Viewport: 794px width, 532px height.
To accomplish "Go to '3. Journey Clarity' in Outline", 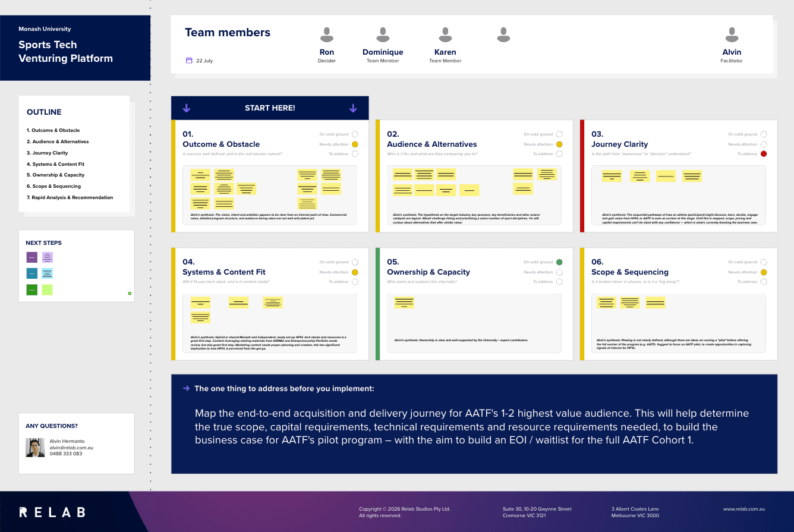I will (48, 153).
